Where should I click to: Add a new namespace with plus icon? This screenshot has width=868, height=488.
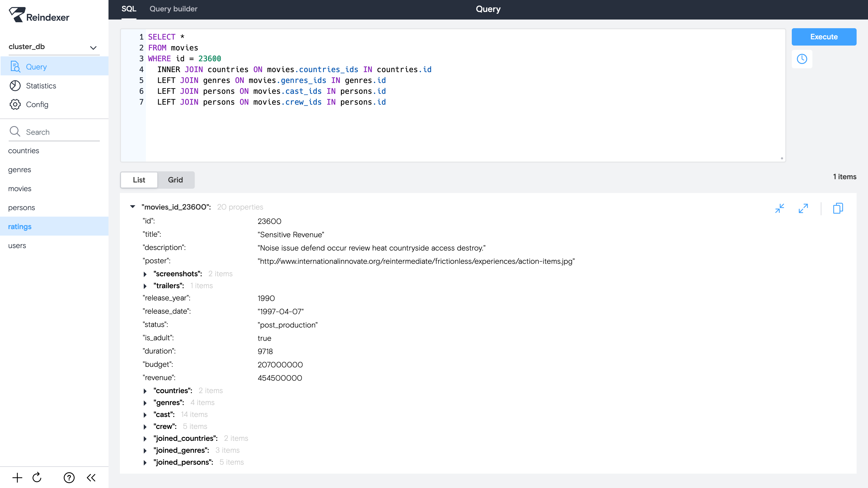point(17,477)
